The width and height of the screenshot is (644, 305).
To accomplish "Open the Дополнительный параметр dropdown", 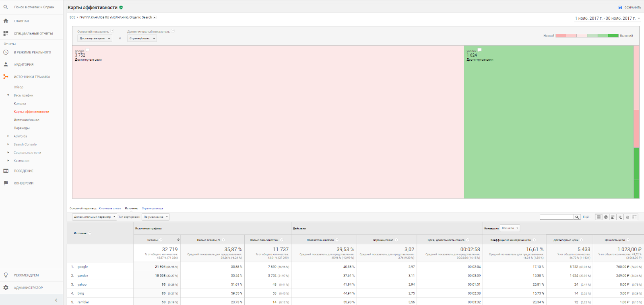I will point(95,217).
